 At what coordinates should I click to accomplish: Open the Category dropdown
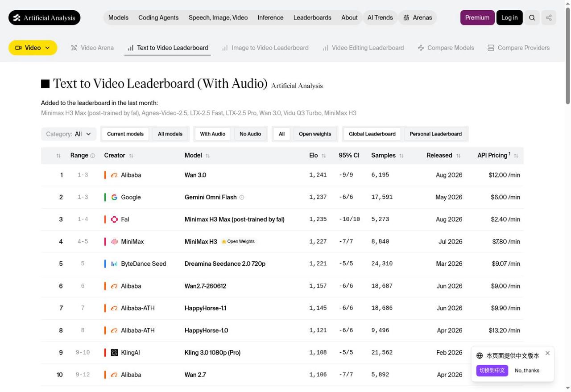pos(69,134)
